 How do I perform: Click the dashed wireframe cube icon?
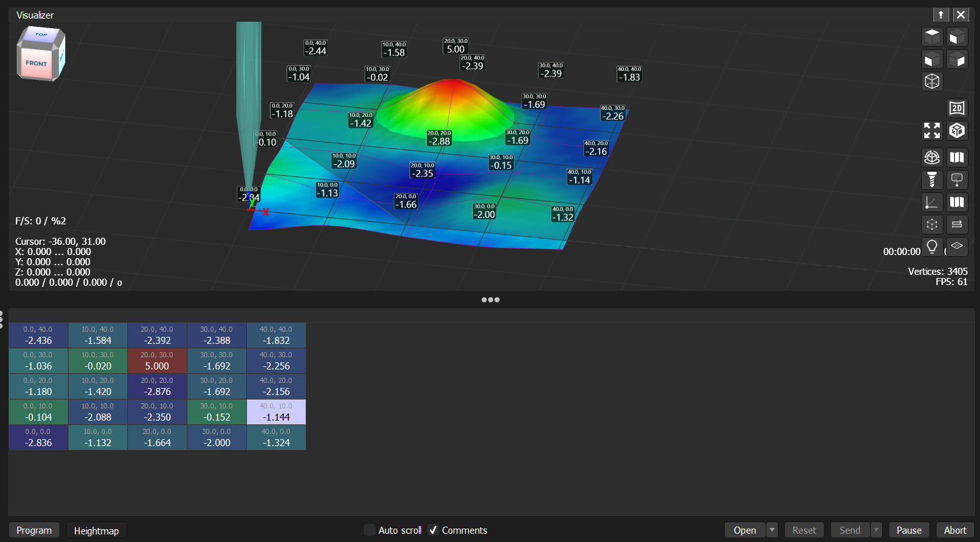coord(932,81)
